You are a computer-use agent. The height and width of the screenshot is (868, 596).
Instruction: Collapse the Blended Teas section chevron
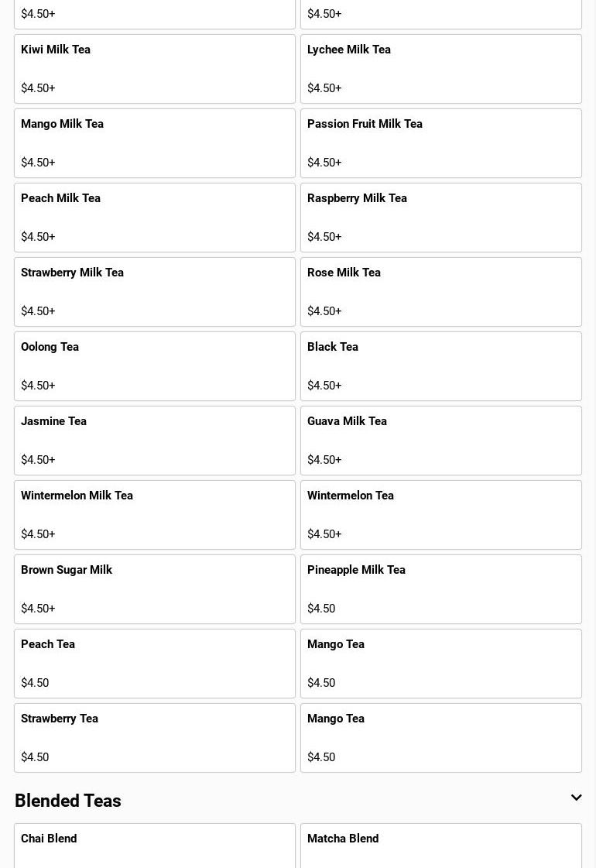coord(576,798)
